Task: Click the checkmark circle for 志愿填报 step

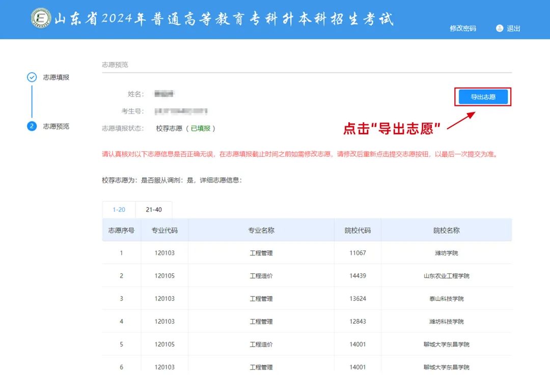Action: 32,77
